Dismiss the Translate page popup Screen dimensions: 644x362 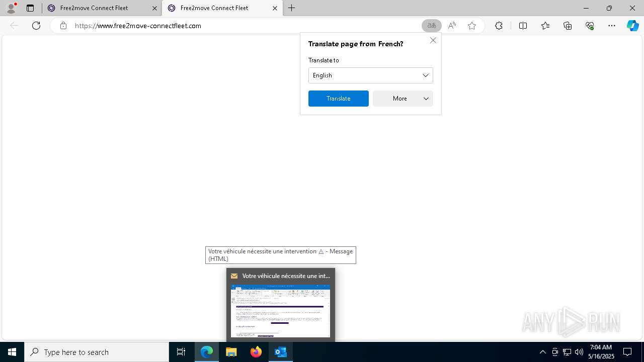pos(433,40)
